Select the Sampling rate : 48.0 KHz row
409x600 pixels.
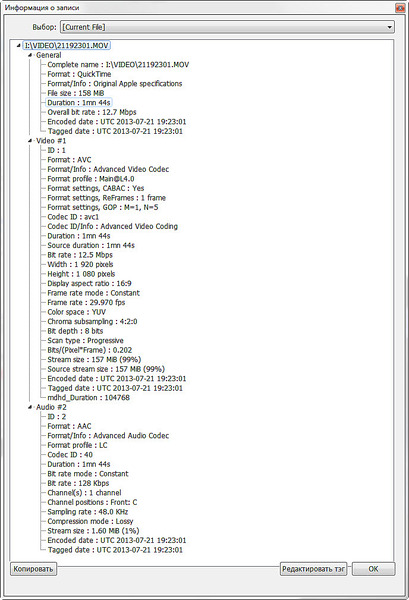[x=88, y=512]
